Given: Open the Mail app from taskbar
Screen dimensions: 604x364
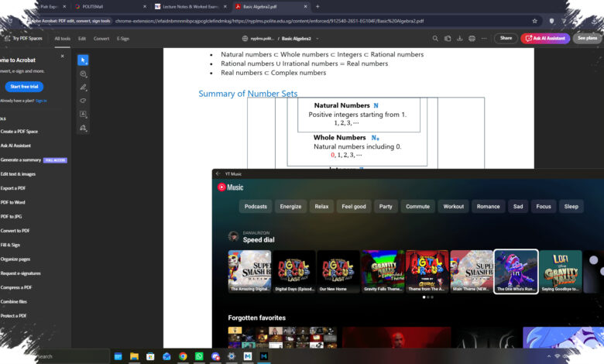Looking at the screenshot, I should point(166,356).
